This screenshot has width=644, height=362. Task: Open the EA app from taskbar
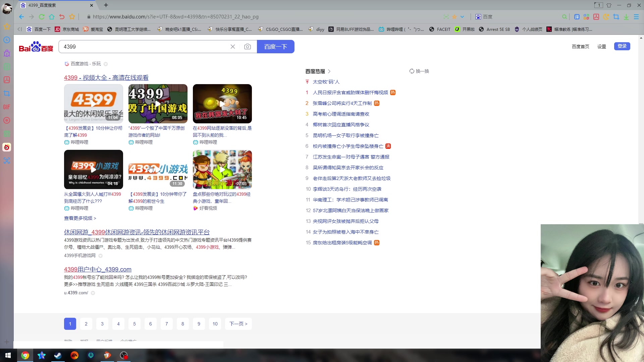(x=74, y=355)
